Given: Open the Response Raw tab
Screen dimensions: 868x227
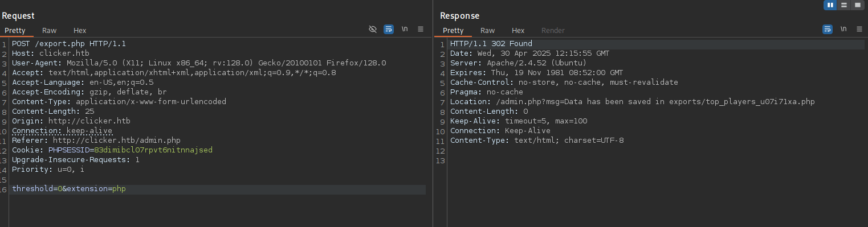Looking at the screenshot, I should tap(487, 31).
